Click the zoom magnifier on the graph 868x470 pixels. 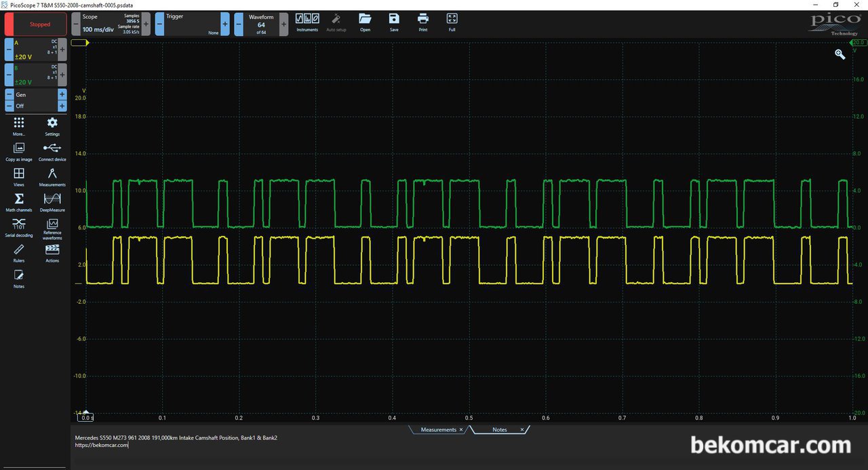tap(840, 54)
